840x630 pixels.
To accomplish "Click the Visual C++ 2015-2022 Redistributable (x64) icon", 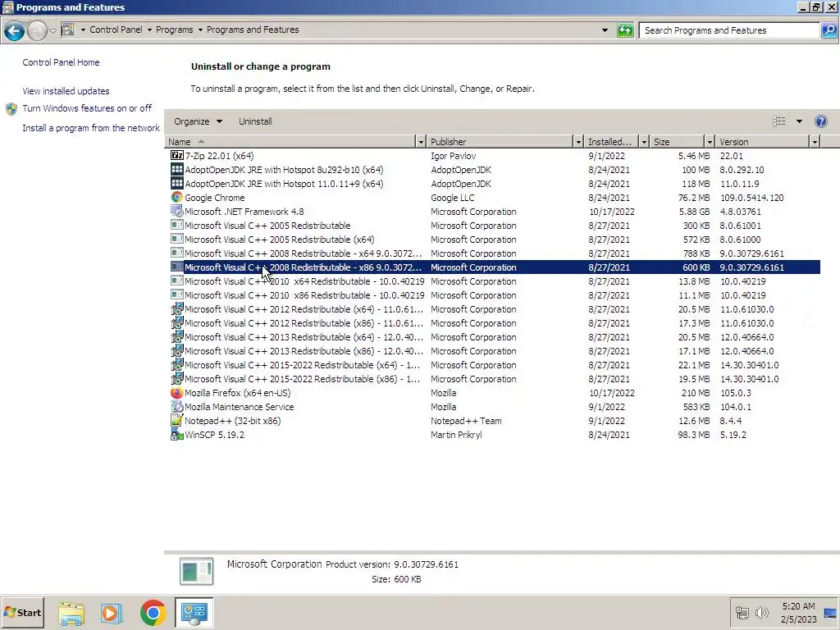I will 177,364.
